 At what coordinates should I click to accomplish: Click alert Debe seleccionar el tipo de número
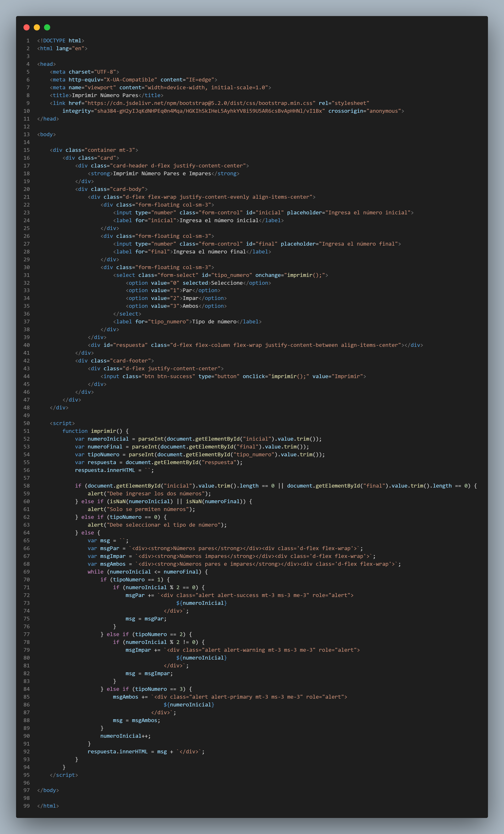pos(157,525)
